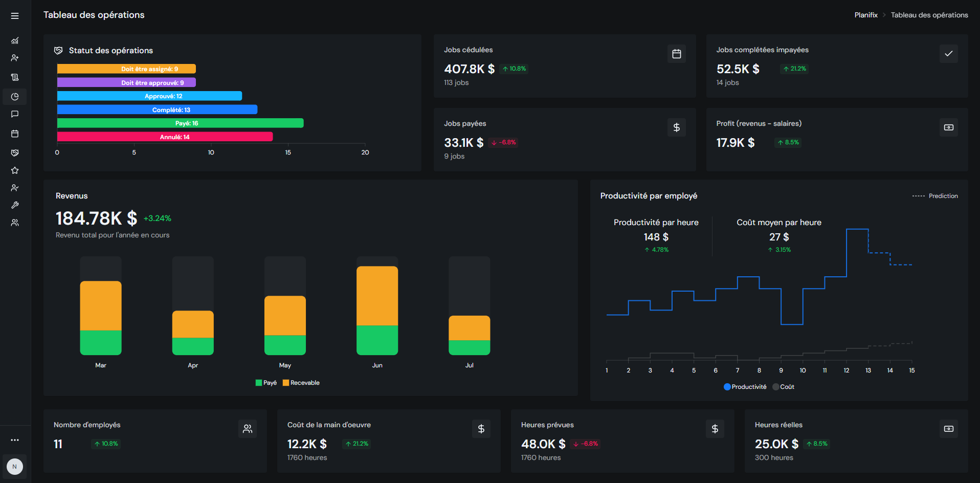Select the scroll document sidebar icon
This screenshot has width=980, height=483.
pyautogui.click(x=15, y=77)
